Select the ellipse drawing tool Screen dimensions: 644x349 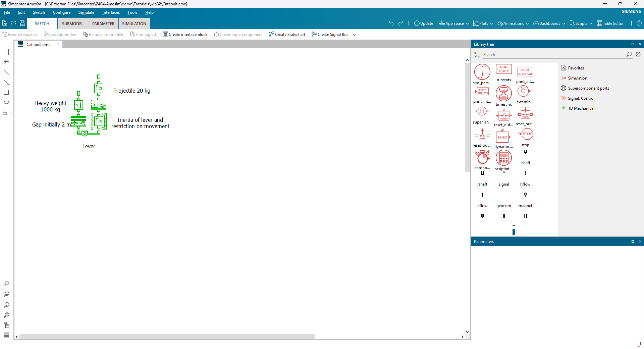point(6,102)
